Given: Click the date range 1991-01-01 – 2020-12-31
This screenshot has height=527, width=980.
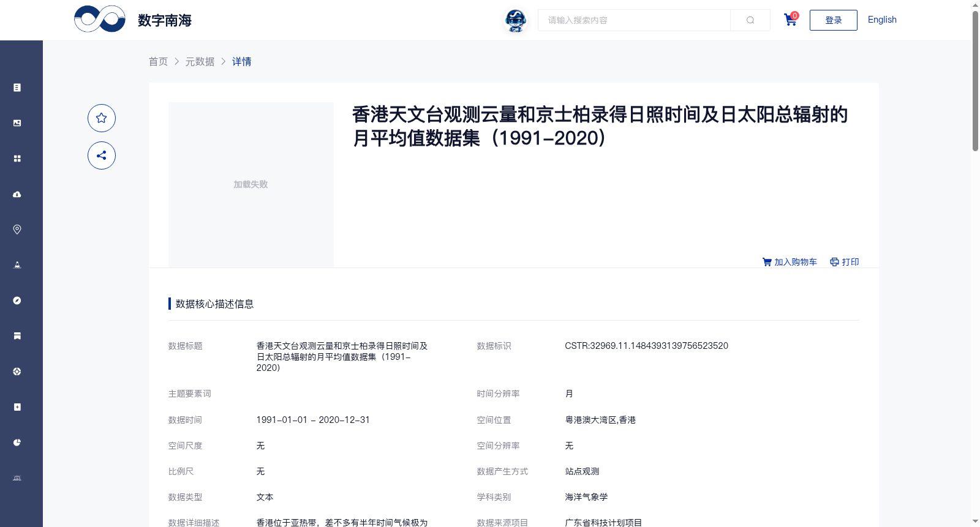Looking at the screenshot, I should 313,420.
